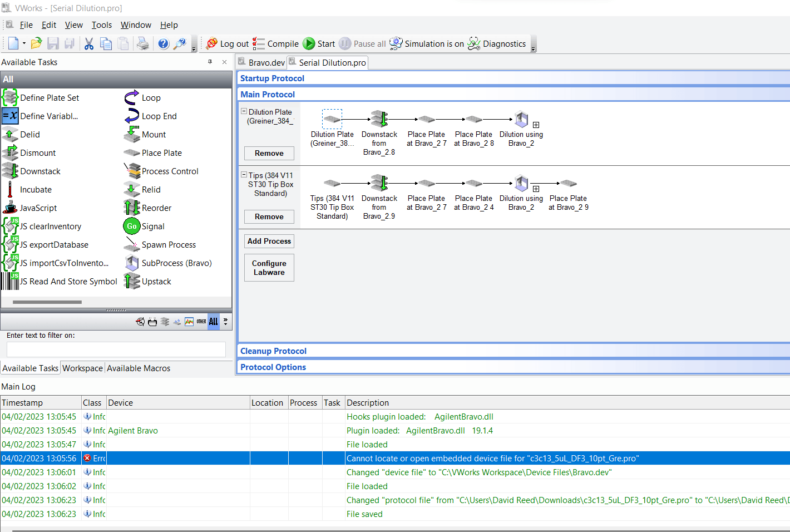Open the Edit menu
790x532 pixels.
(x=49, y=24)
